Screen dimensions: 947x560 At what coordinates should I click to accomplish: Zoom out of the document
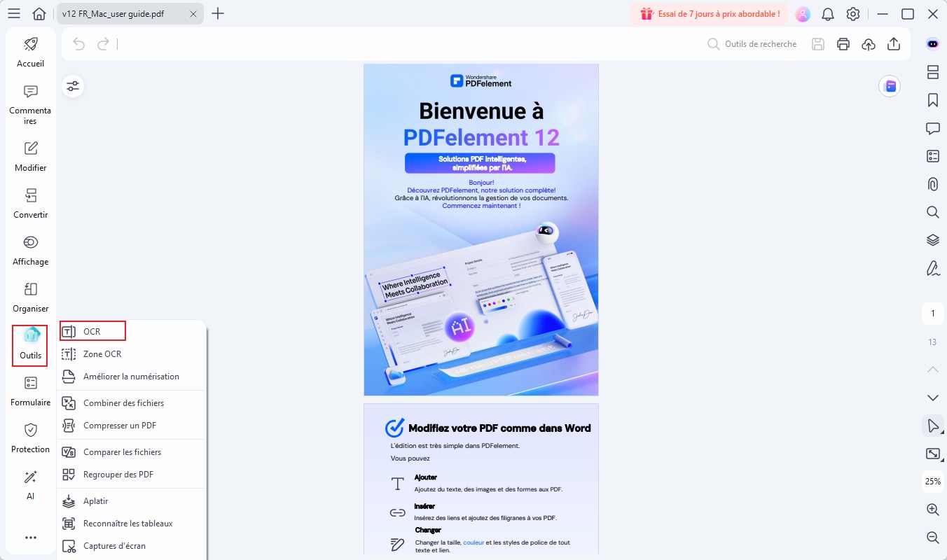[932, 538]
